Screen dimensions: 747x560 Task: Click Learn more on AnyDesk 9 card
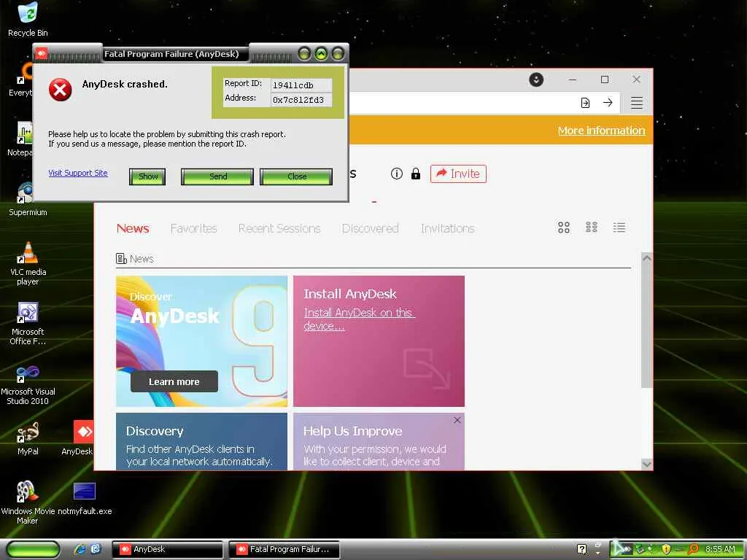[174, 381]
